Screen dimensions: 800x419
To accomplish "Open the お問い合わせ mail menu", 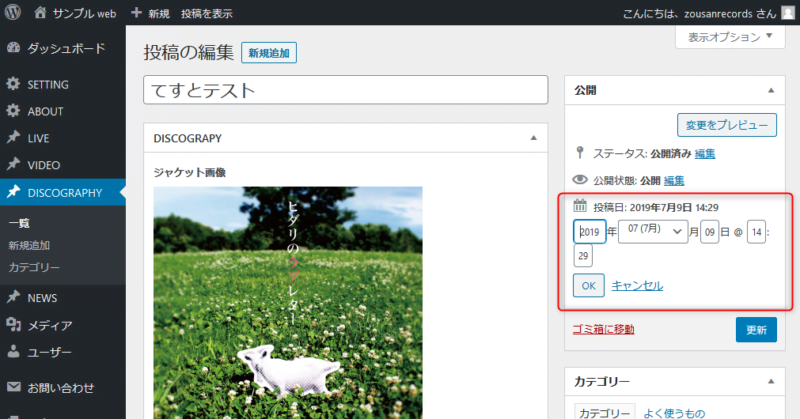I will 60,387.
